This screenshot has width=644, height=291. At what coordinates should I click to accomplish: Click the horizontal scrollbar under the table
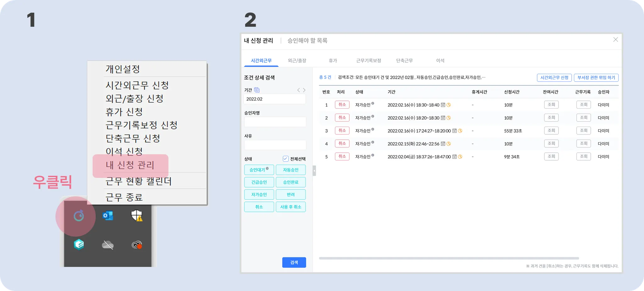(449, 258)
